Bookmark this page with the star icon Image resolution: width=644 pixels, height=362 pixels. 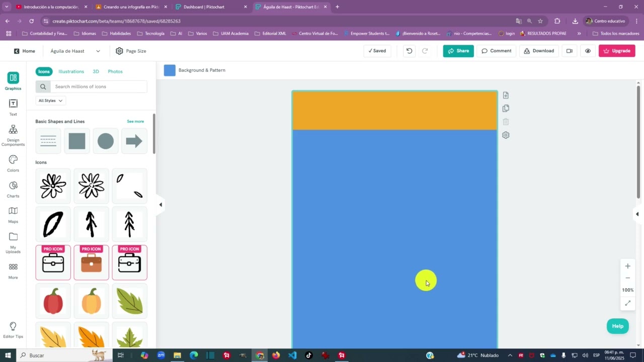(x=540, y=21)
